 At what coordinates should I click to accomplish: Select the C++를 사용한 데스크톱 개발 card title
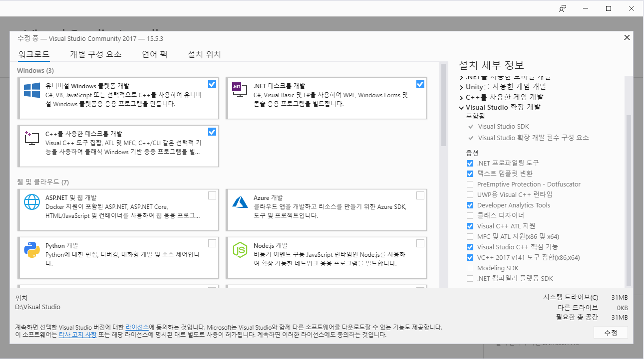tap(84, 134)
